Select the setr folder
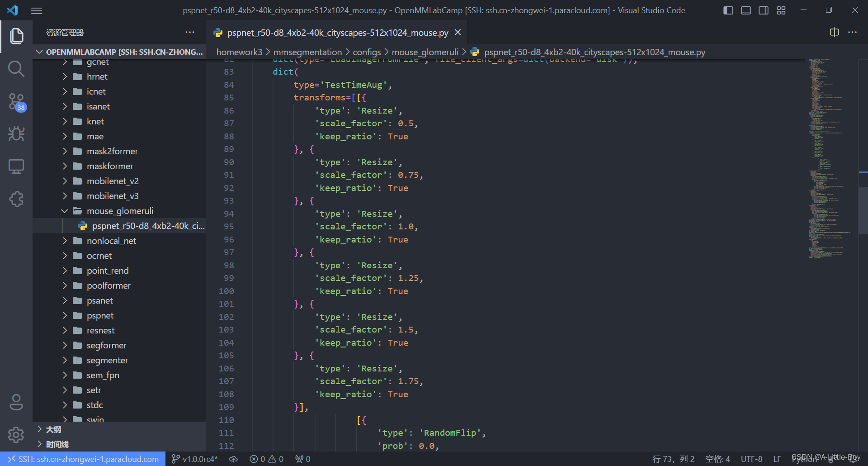The height and width of the screenshot is (466, 868). (x=119, y=390)
